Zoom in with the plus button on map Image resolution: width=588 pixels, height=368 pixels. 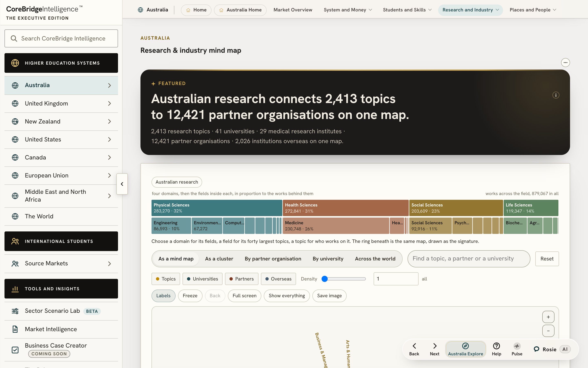coord(548,317)
